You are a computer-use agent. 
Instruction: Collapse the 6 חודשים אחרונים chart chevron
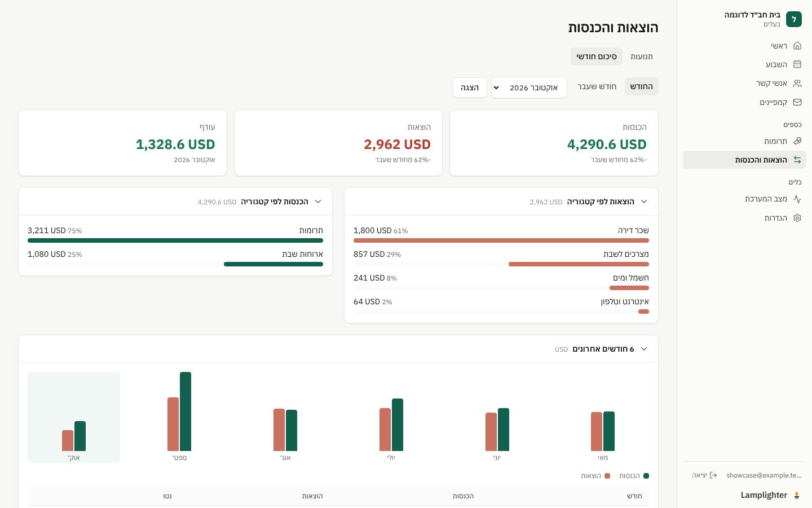[644, 349]
